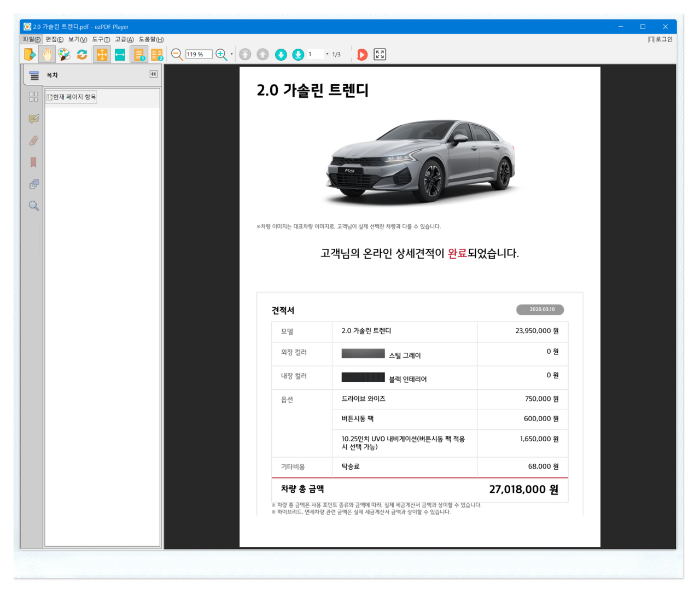Click the 스틸 그레이 exterior color swatch

(x=363, y=354)
